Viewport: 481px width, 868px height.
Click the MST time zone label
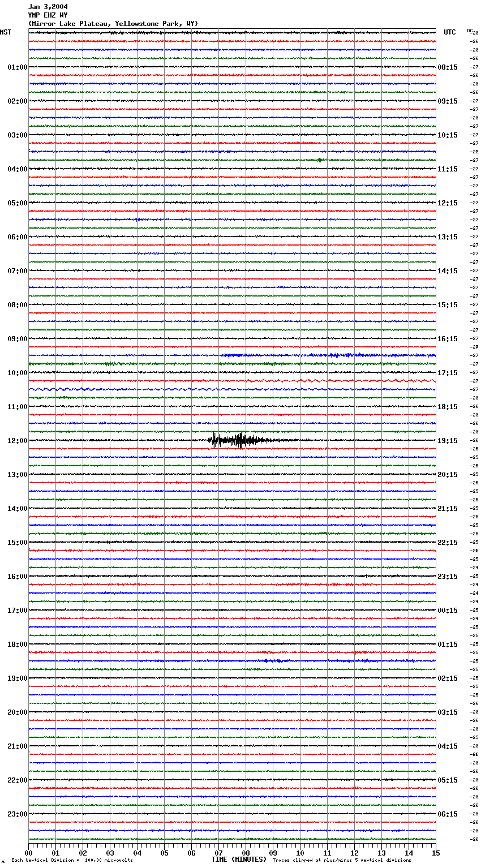click(x=6, y=32)
